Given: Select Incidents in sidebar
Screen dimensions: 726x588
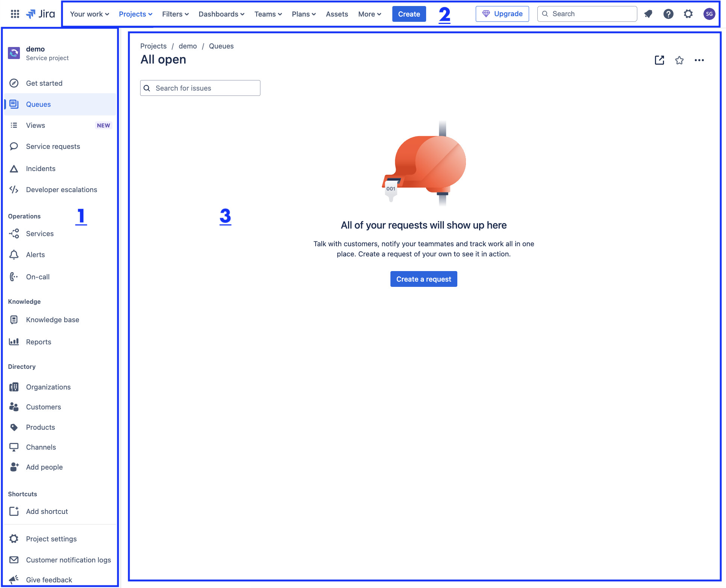Looking at the screenshot, I should [x=60, y=168].
